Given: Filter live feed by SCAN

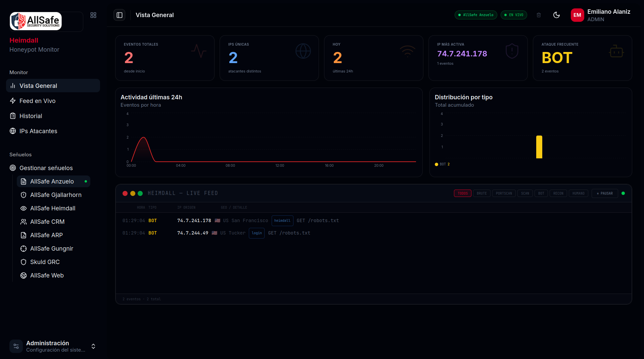Looking at the screenshot, I should [525, 193].
